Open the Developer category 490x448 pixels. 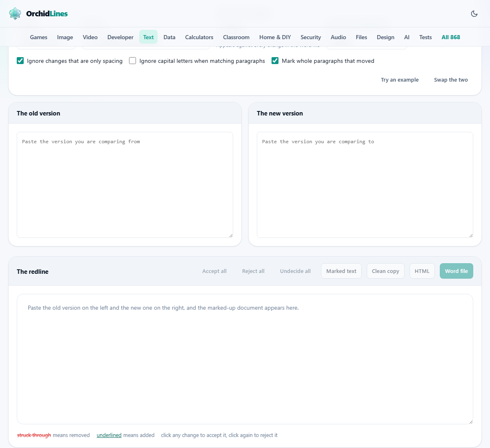tap(120, 37)
